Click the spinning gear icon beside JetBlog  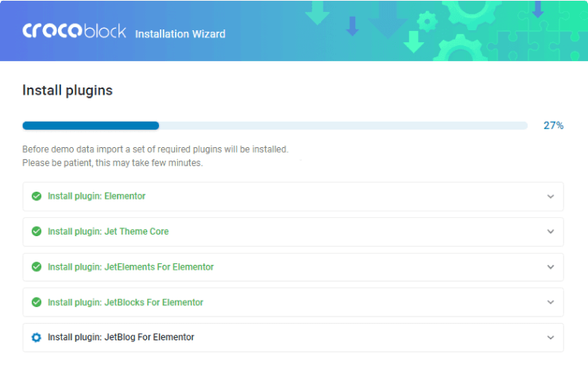37,337
